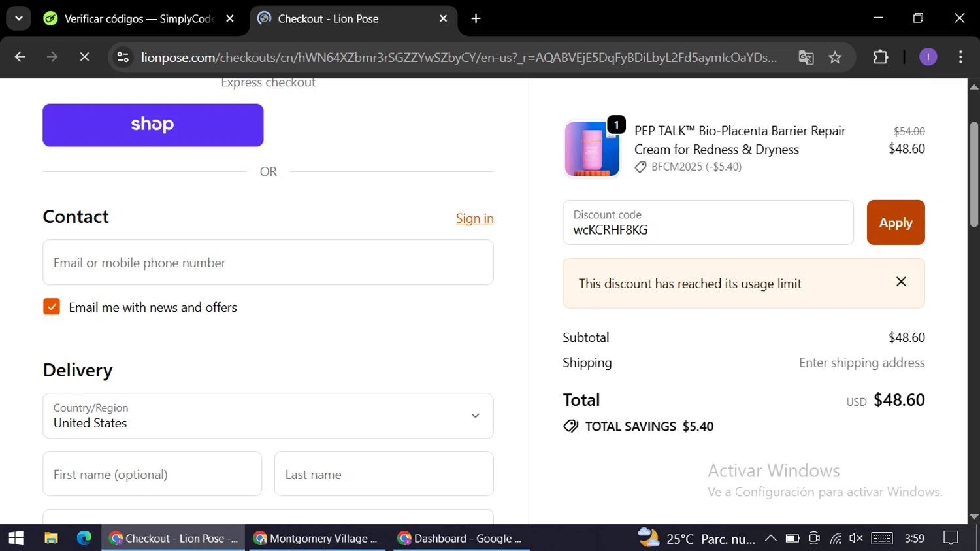Open the tab search dropdown

pos(19,18)
